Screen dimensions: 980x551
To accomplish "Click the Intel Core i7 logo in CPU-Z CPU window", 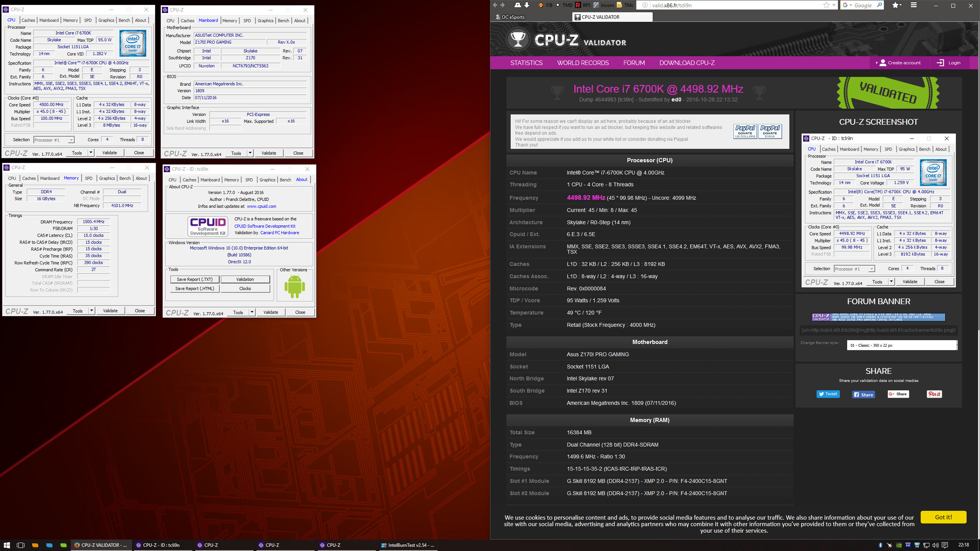I will pyautogui.click(x=133, y=44).
